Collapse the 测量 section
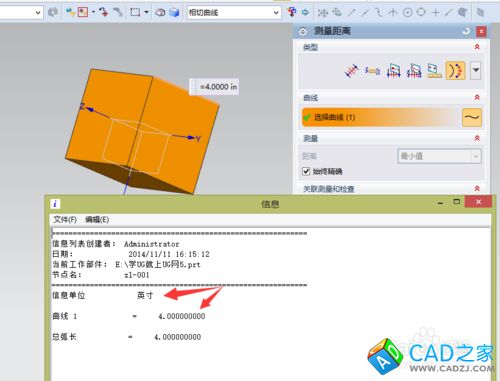This screenshot has width=500, height=381. point(477,138)
